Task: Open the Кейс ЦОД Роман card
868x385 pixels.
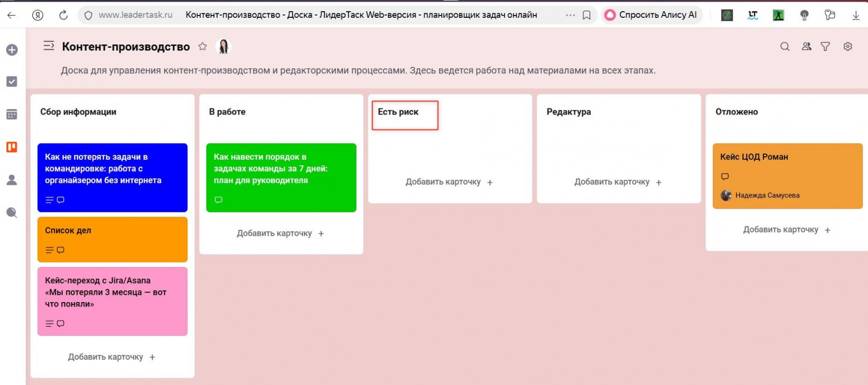Action: [787, 176]
